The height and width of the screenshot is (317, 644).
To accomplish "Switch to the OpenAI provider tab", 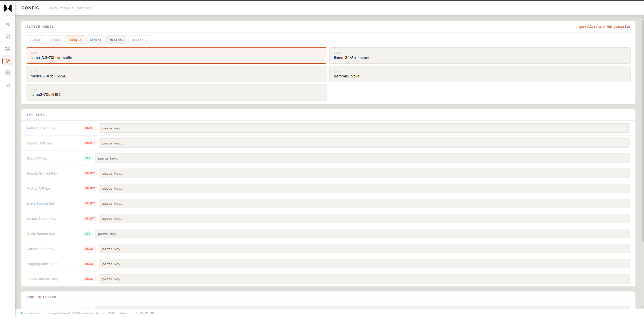I will (55, 40).
